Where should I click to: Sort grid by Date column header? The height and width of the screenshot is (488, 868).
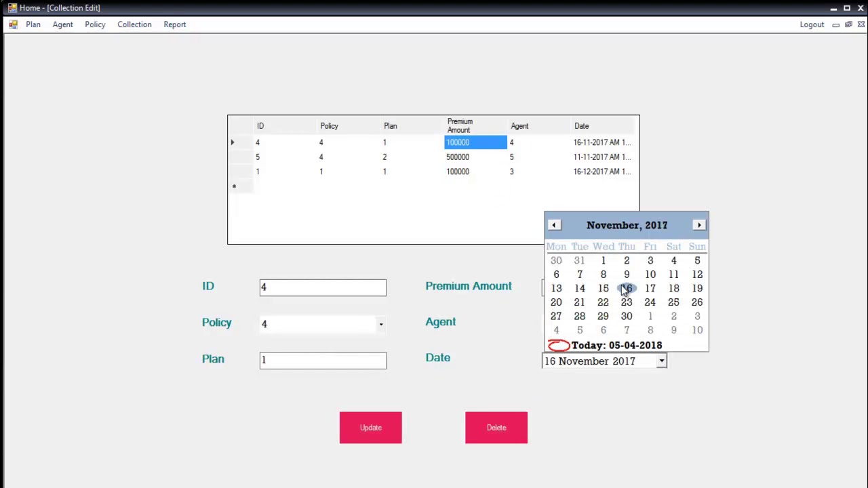[x=603, y=126]
